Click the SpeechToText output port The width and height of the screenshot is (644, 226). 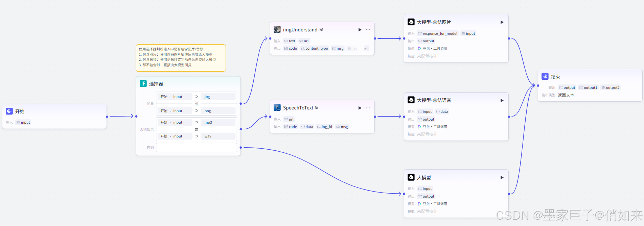(x=375, y=117)
